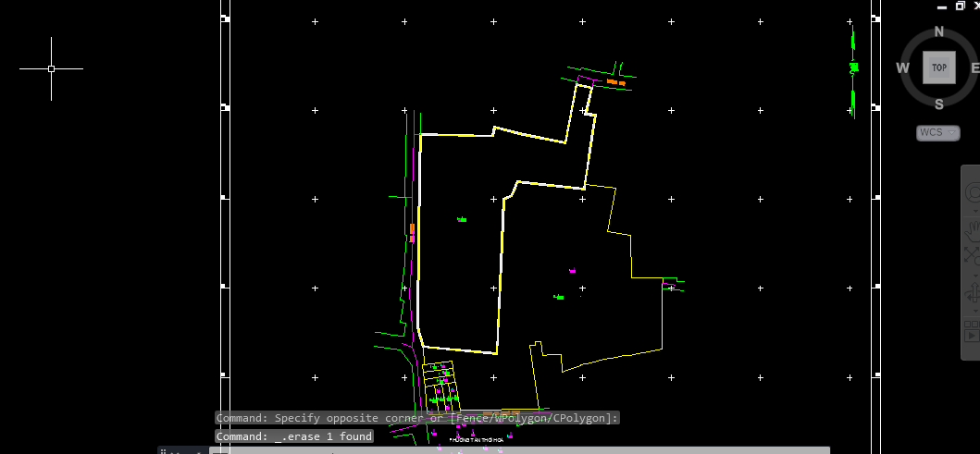Click the "_.erase 1 found" command history line
The width and height of the screenshot is (980, 454).
click(294, 436)
